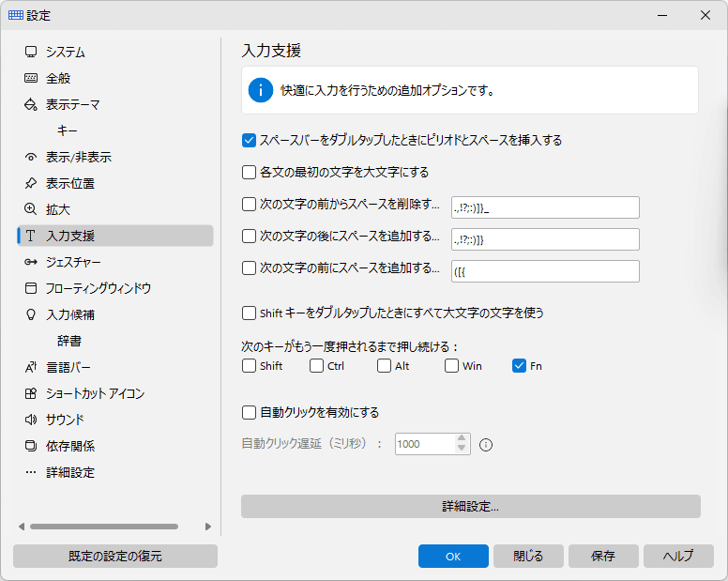Open the ジェスチャー settings page
728x581 pixels.
[115, 263]
